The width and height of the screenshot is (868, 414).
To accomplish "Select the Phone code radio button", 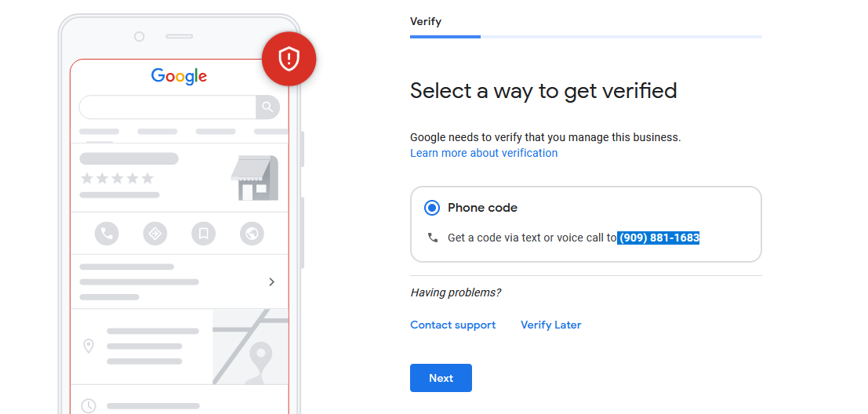I will pyautogui.click(x=432, y=208).
